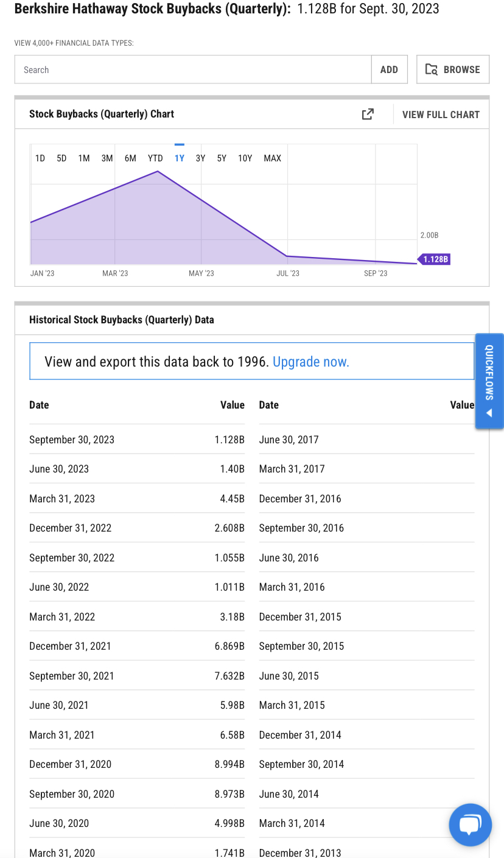This screenshot has width=504, height=858.
Task: Click the December 31, 2016 date
Action: (300, 499)
